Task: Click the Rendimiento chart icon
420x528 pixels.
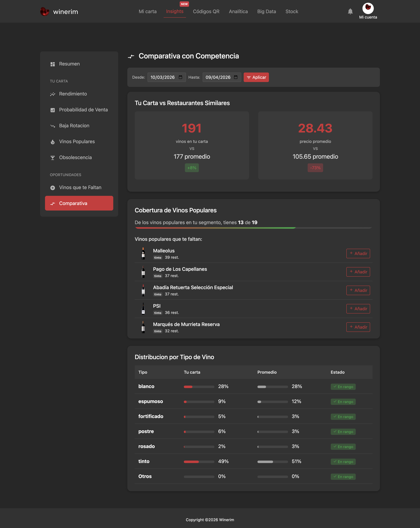Action: pyautogui.click(x=53, y=94)
